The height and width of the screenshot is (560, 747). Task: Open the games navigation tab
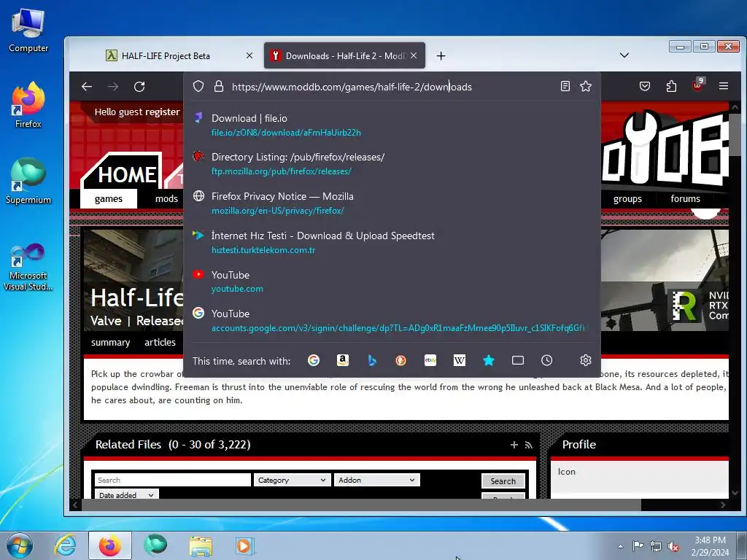[x=109, y=198]
